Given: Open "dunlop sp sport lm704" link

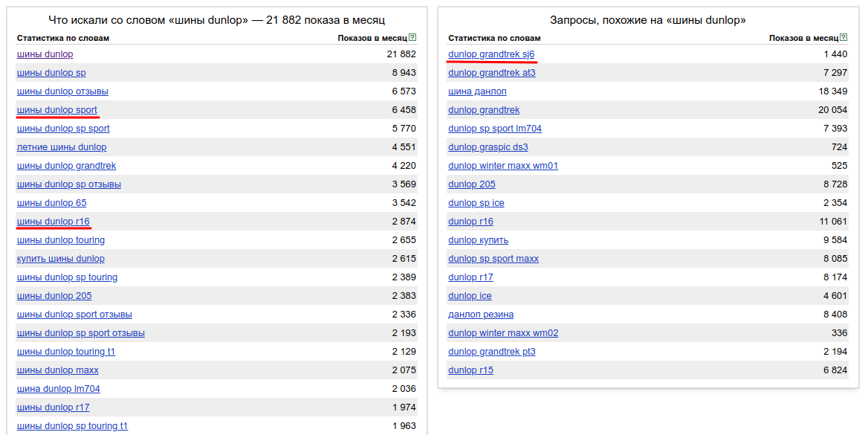Looking at the screenshot, I should [494, 129].
